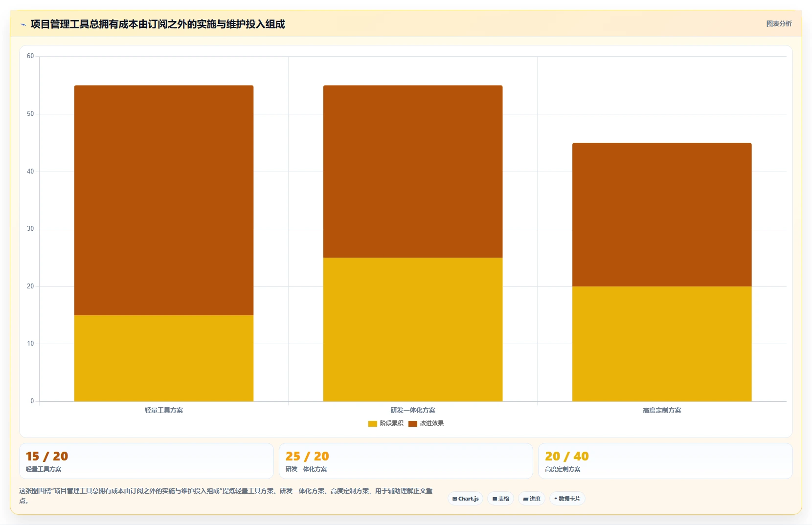Viewport: 812px width, 525px height.
Task: Click the small icon before the chart title
Action: pyautogui.click(x=23, y=24)
